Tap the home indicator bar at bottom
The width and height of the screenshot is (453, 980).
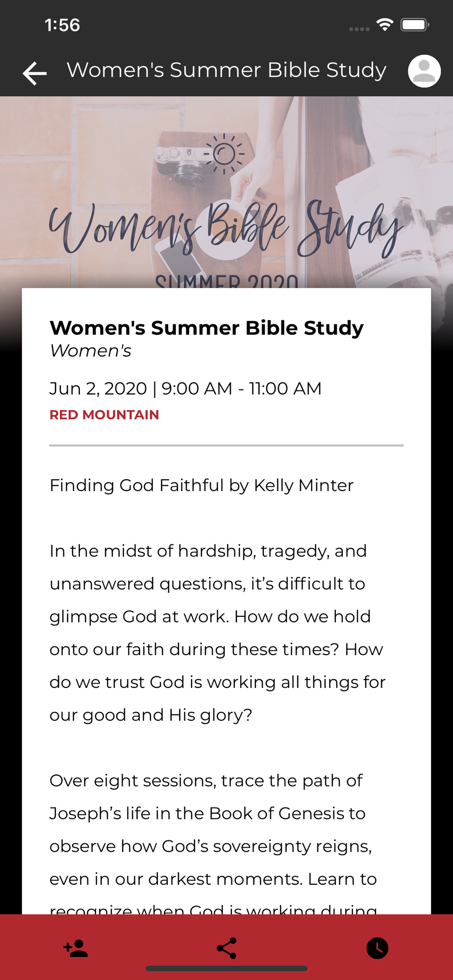tap(226, 968)
